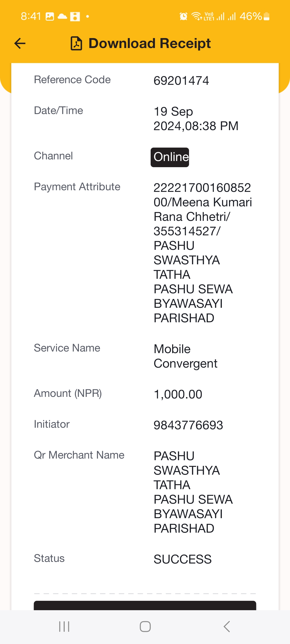This screenshot has width=290, height=644.
Task: Tap the status bar clock 8:41
Action: 31,16
